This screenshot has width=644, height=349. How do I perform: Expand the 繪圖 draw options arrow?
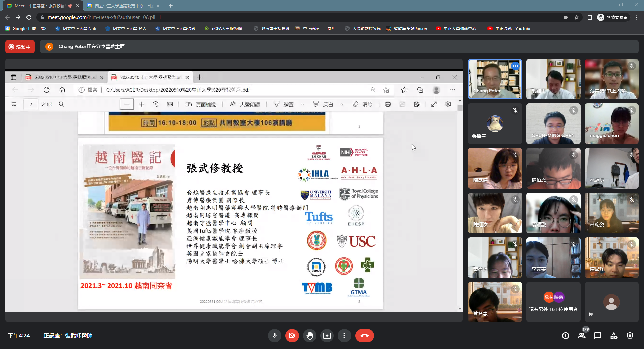click(302, 104)
